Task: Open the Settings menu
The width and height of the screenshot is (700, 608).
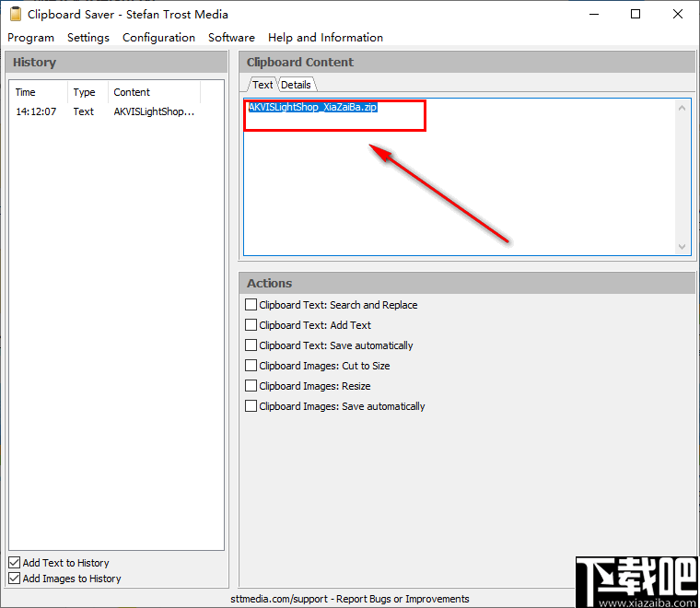Action: pyautogui.click(x=87, y=38)
